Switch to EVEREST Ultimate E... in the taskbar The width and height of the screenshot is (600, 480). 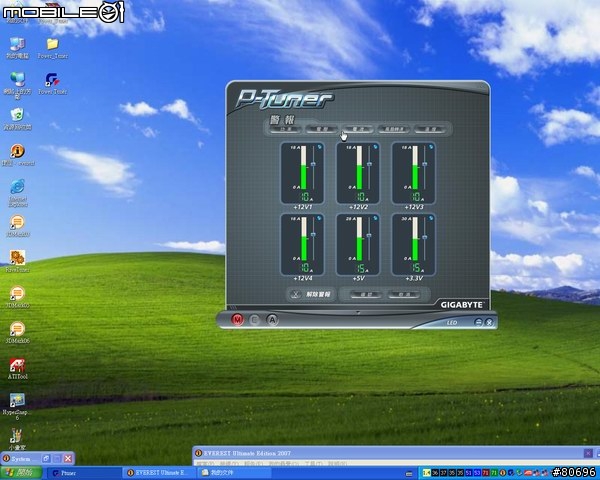pos(159,473)
